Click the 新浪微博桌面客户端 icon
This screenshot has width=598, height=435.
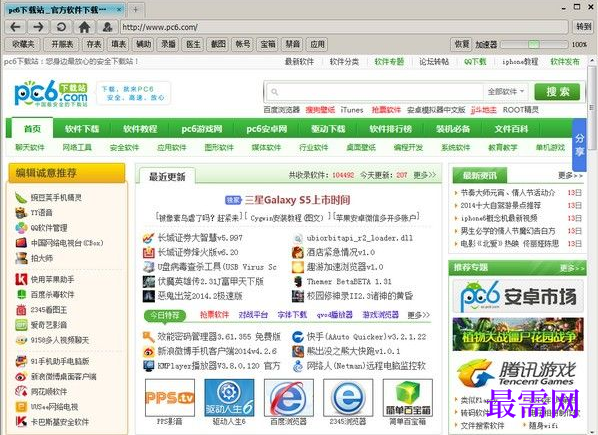point(21,377)
